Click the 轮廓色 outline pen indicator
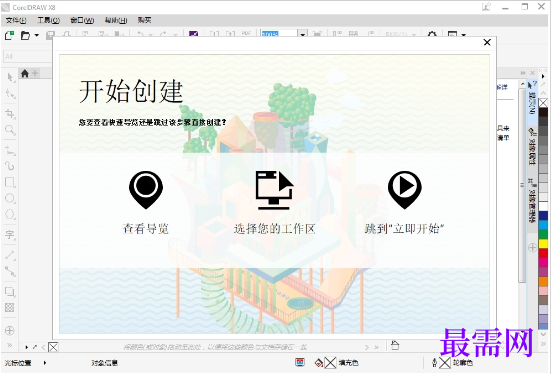The height and width of the screenshot is (374, 552). coord(445,363)
